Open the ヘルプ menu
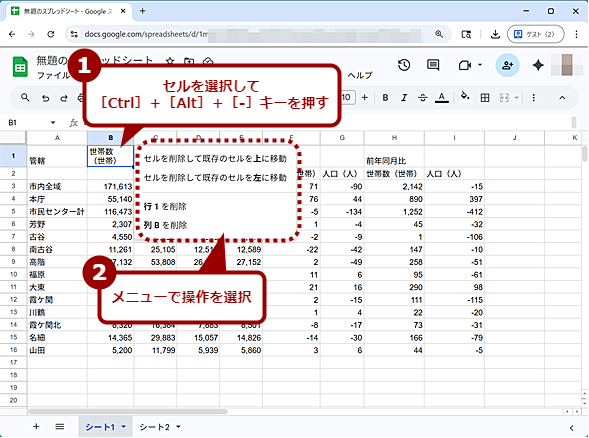The image size is (589, 438). 359,75
